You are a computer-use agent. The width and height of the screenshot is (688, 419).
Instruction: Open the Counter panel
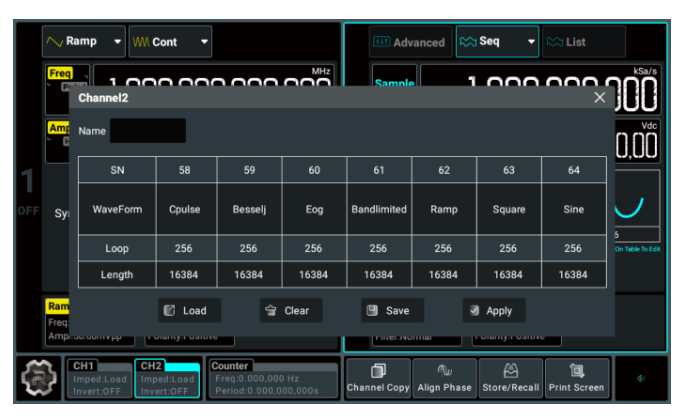pyautogui.click(x=273, y=378)
